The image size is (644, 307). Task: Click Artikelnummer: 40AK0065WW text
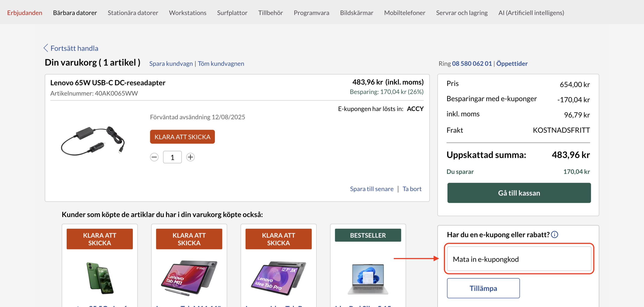click(94, 93)
